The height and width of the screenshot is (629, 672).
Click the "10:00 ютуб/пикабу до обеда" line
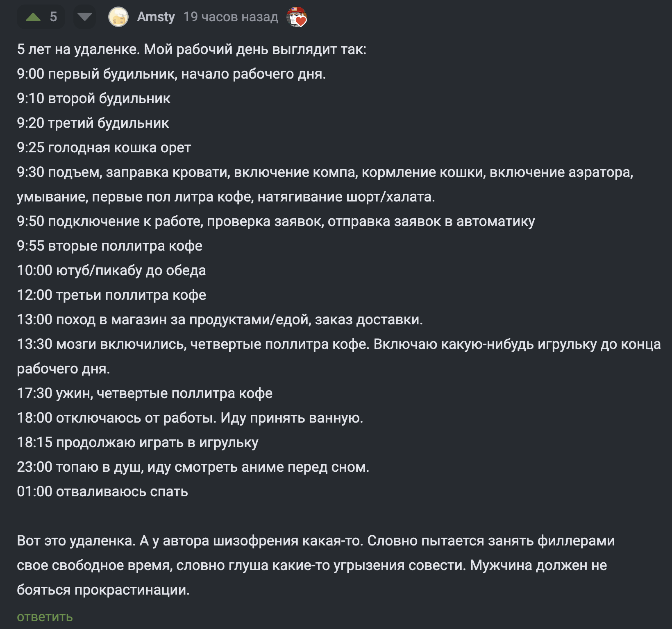point(111,271)
